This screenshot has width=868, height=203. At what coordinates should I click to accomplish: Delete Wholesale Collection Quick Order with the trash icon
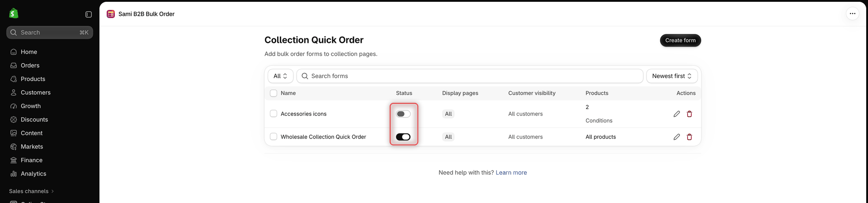coord(689,137)
